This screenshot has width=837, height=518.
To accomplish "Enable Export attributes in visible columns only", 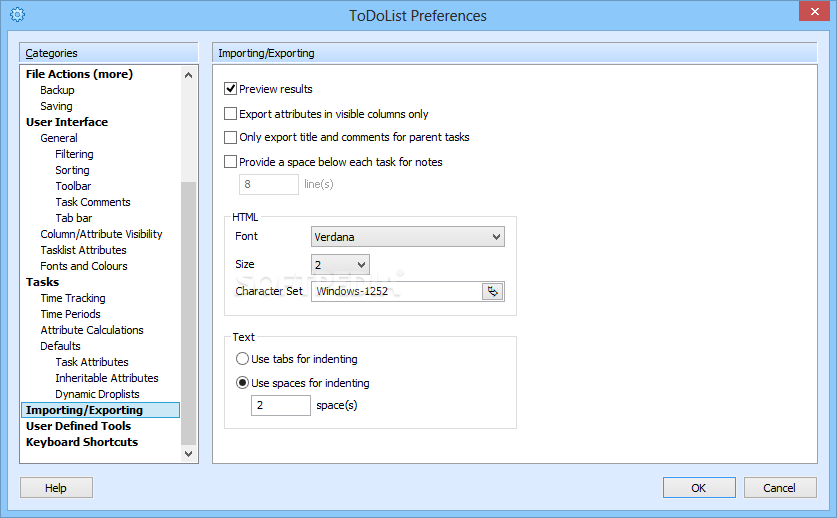I will (x=231, y=114).
